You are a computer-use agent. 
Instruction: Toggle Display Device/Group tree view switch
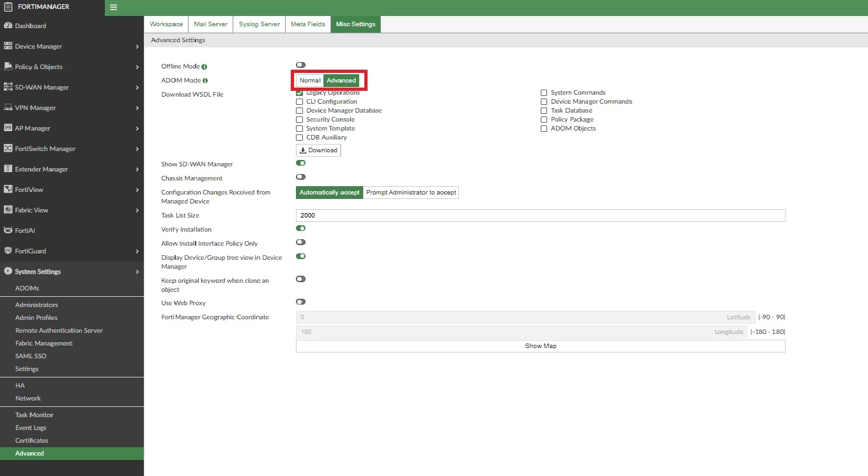(x=300, y=257)
